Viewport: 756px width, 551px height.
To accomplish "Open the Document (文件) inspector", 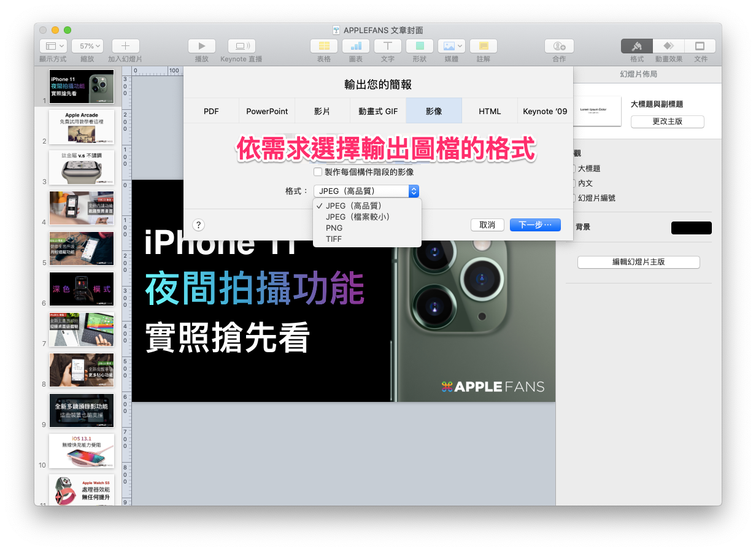I will (x=700, y=46).
